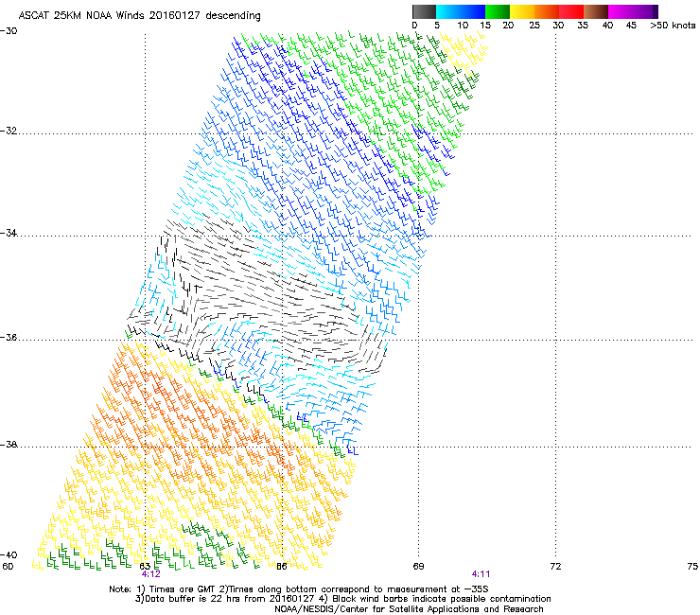
Task: Click the note on black wind barb contamination
Action: [435, 599]
